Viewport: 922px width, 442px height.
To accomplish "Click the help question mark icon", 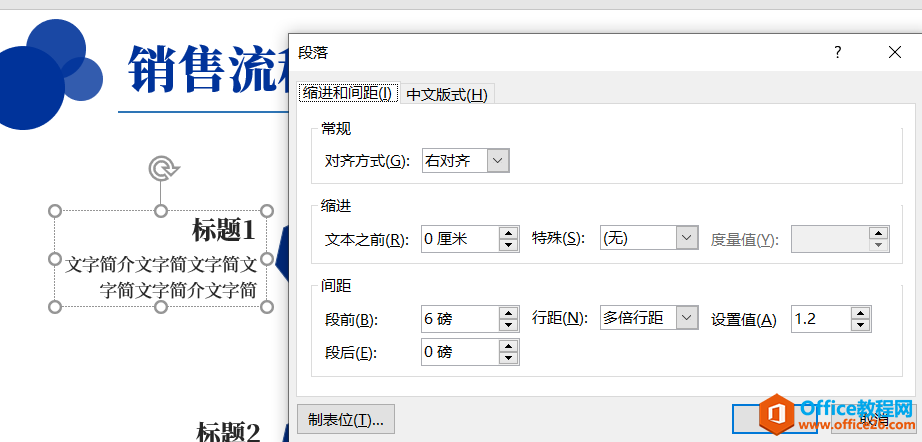I will tap(837, 52).
